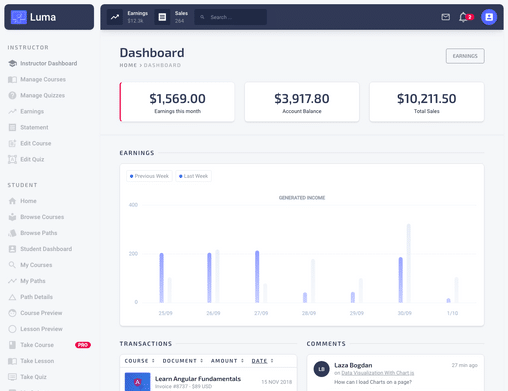Toggle the Last Week chart legend

point(193,176)
